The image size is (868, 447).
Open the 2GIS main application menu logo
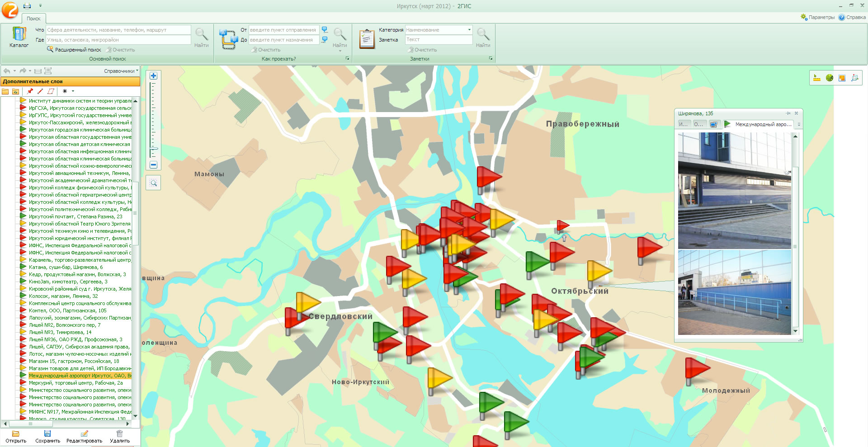click(x=10, y=10)
